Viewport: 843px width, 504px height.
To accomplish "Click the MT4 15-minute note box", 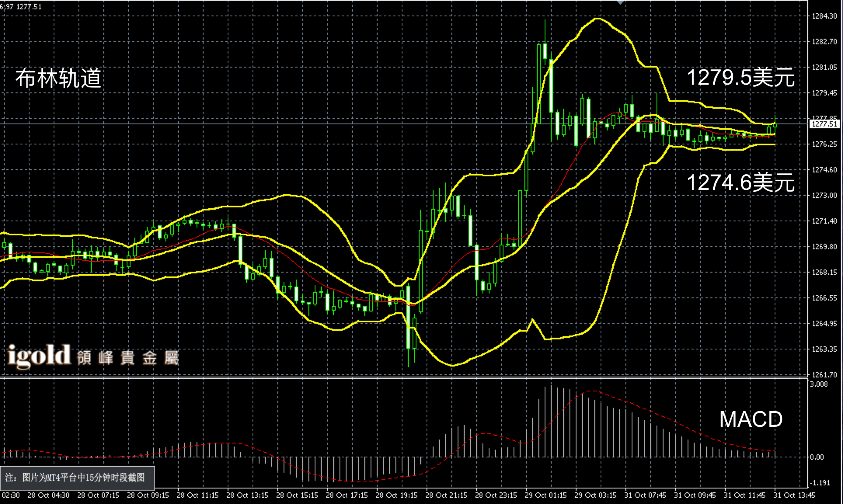I will pyautogui.click(x=77, y=478).
